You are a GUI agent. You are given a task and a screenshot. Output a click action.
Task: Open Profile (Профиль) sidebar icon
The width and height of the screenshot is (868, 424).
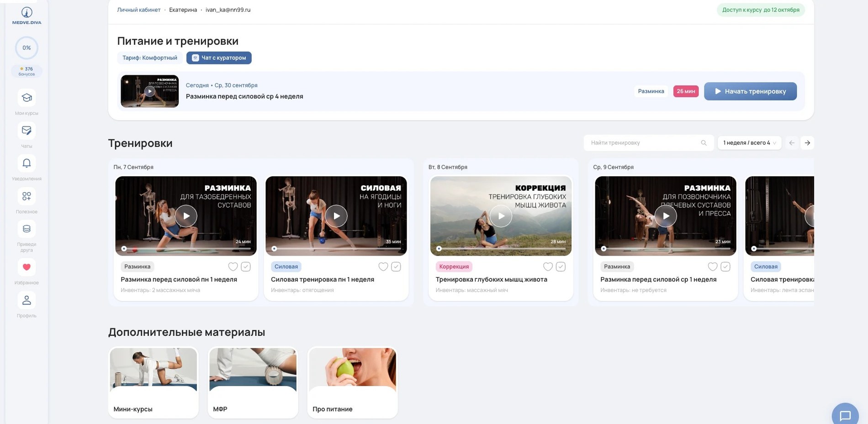coord(26,300)
